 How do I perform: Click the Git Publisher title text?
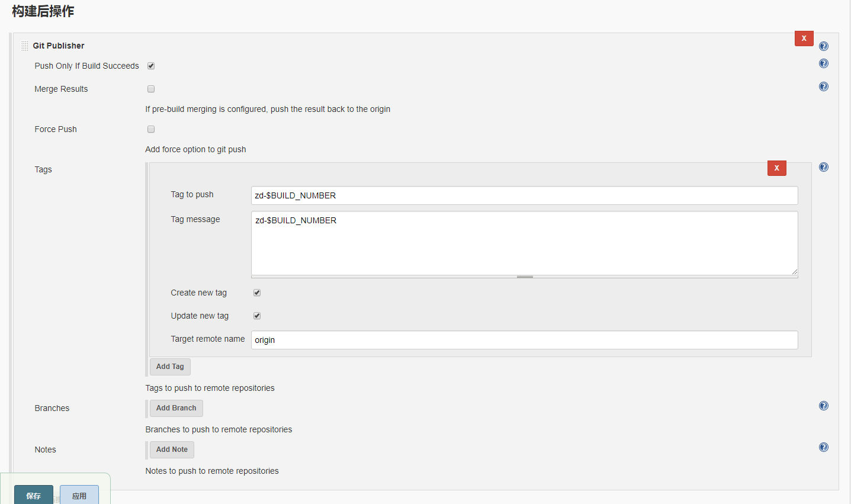(59, 46)
